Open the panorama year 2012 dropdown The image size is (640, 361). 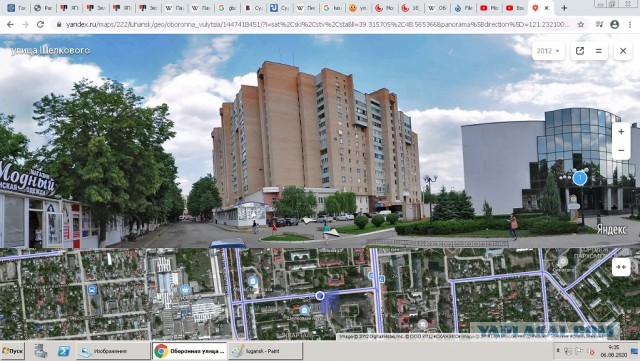pyautogui.click(x=548, y=51)
